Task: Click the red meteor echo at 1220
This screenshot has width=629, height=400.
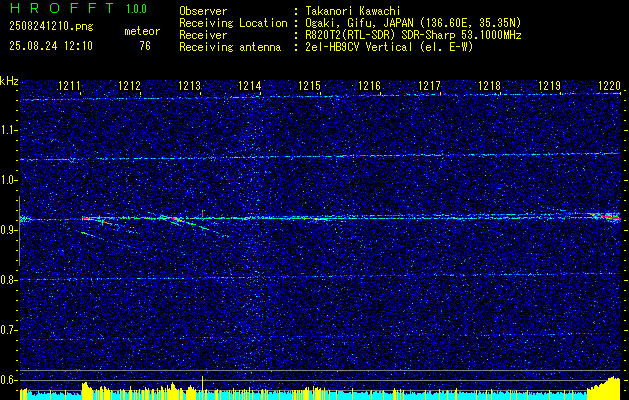Action: (x=605, y=217)
